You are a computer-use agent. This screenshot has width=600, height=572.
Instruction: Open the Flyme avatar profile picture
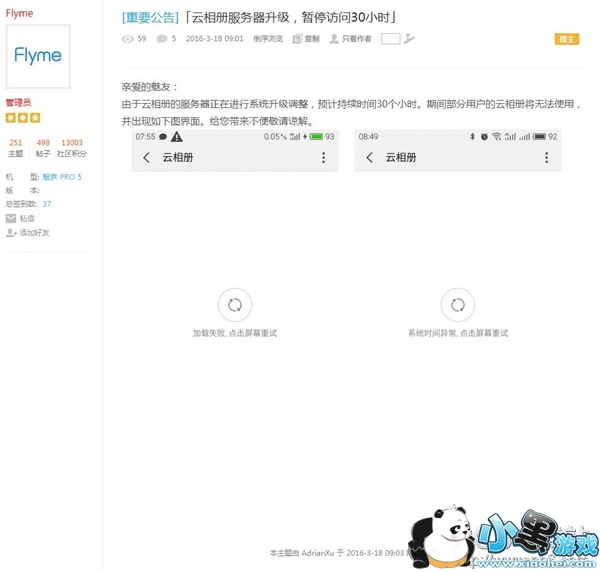click(x=38, y=56)
